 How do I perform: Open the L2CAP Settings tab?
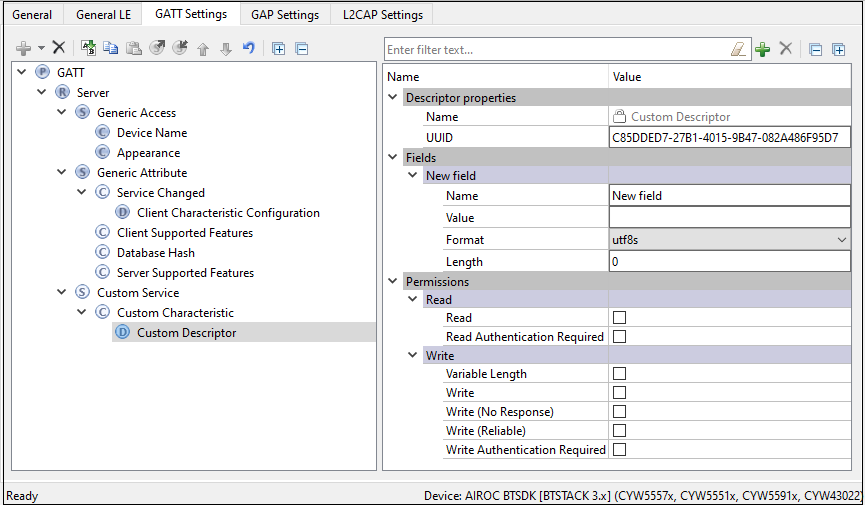382,15
